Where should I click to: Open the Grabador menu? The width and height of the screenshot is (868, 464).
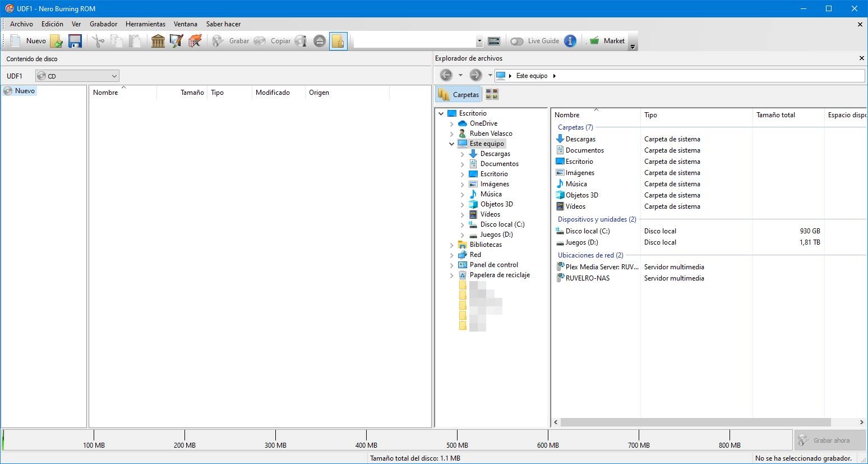coord(104,24)
